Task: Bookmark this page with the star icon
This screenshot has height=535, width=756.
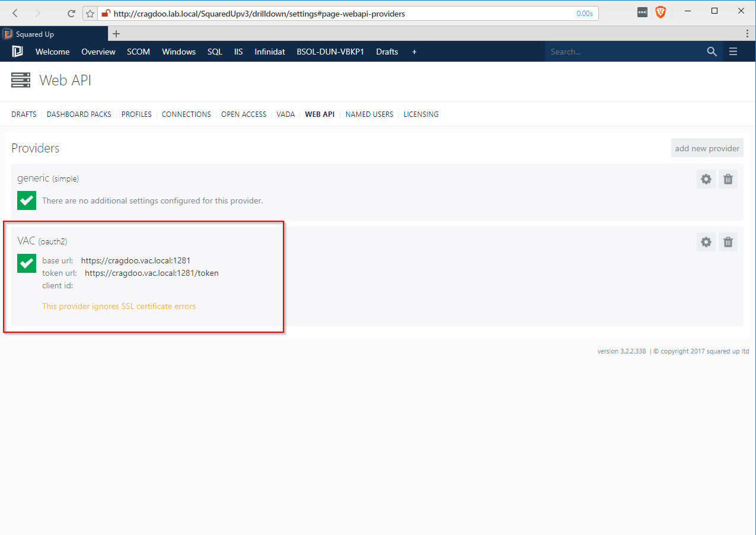Action: tap(90, 14)
